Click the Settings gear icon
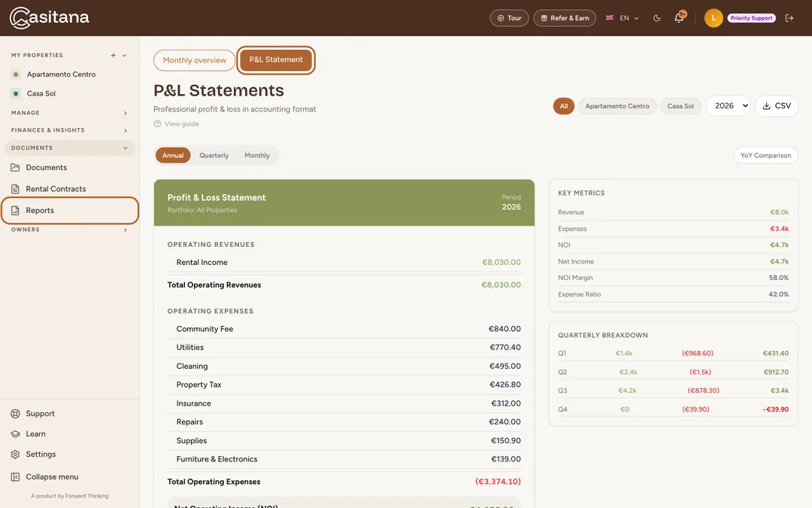812x508 pixels. (16, 454)
